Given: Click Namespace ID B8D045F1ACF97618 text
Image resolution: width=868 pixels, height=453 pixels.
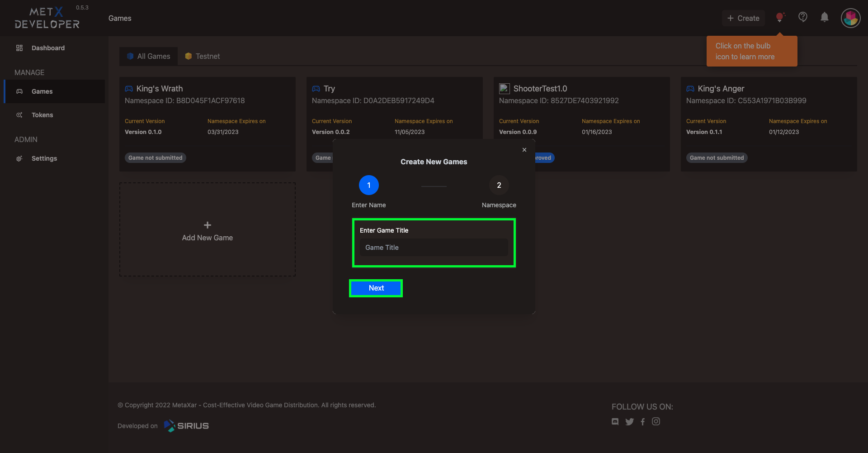Looking at the screenshot, I should pyautogui.click(x=185, y=101).
